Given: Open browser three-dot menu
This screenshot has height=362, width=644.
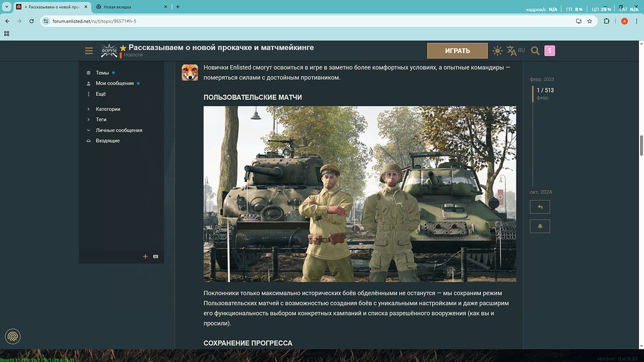Looking at the screenshot, I should coord(637,21).
